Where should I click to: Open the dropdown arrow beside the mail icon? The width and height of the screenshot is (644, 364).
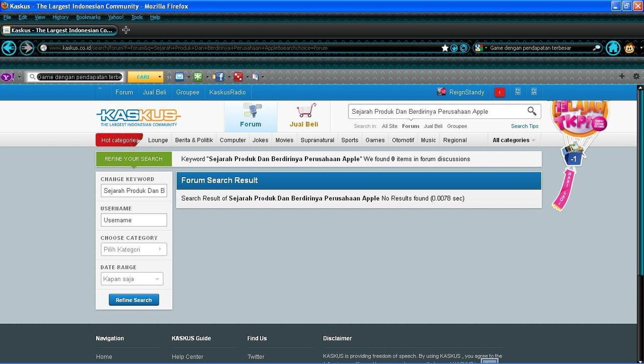(189, 77)
